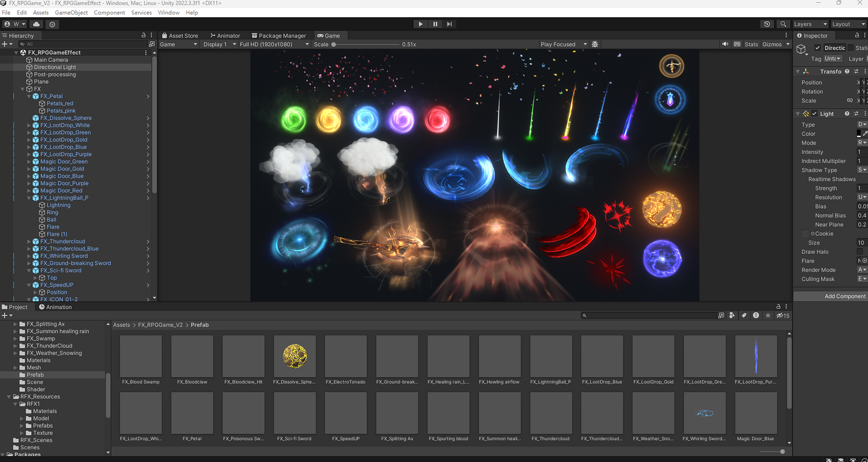This screenshot has width=868, height=462.
Task: Click the Light Color swatch
Action: 859,134
